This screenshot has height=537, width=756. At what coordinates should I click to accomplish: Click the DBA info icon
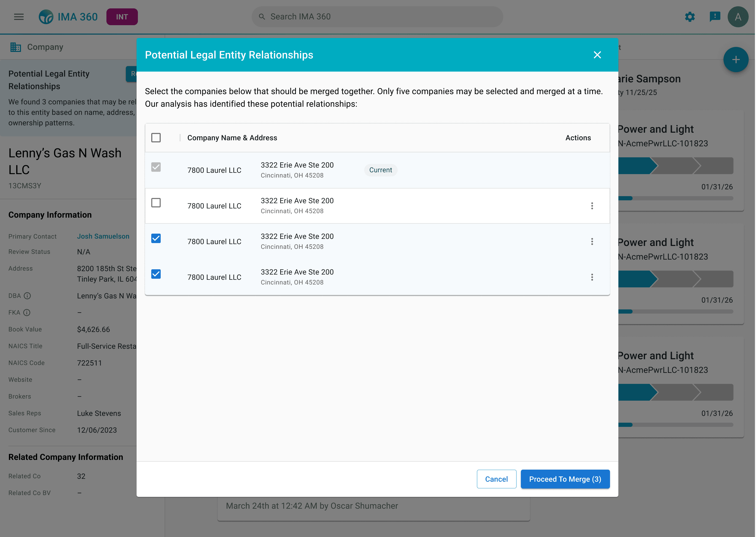(x=28, y=296)
